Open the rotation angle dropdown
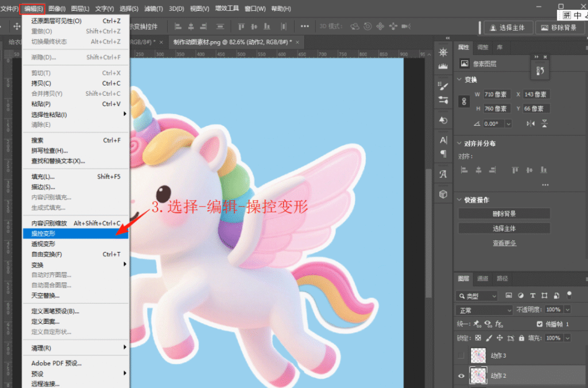588x388 pixels. coord(509,123)
